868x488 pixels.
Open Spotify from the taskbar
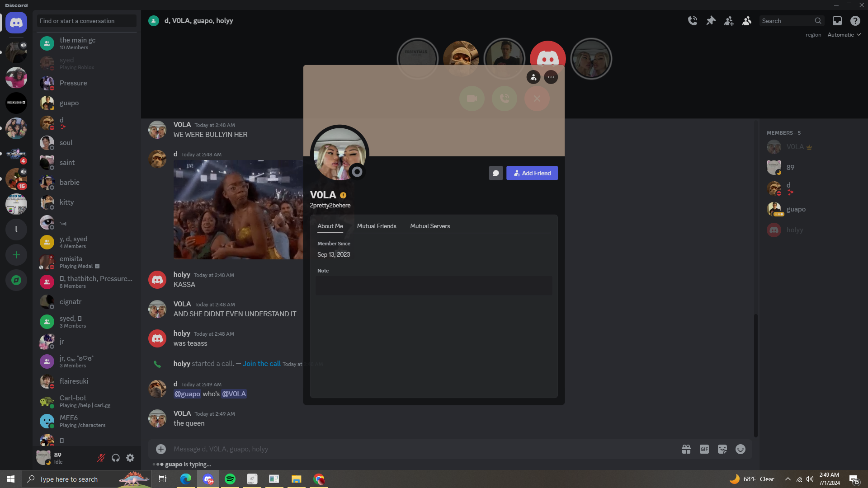(x=230, y=479)
